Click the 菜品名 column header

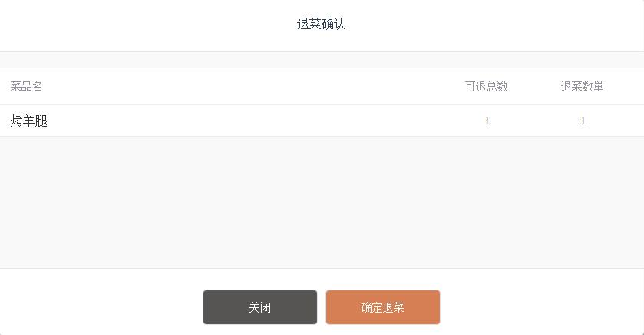(26, 87)
